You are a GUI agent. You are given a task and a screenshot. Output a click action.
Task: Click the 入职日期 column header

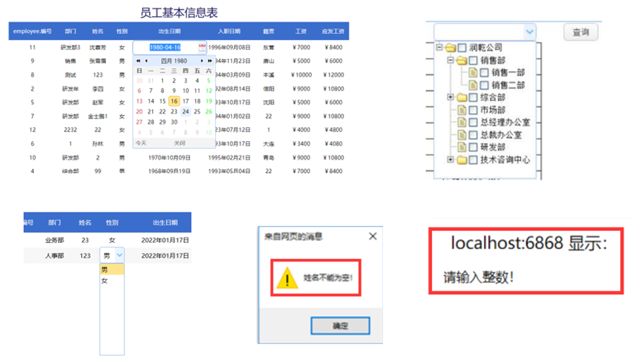[x=229, y=31]
